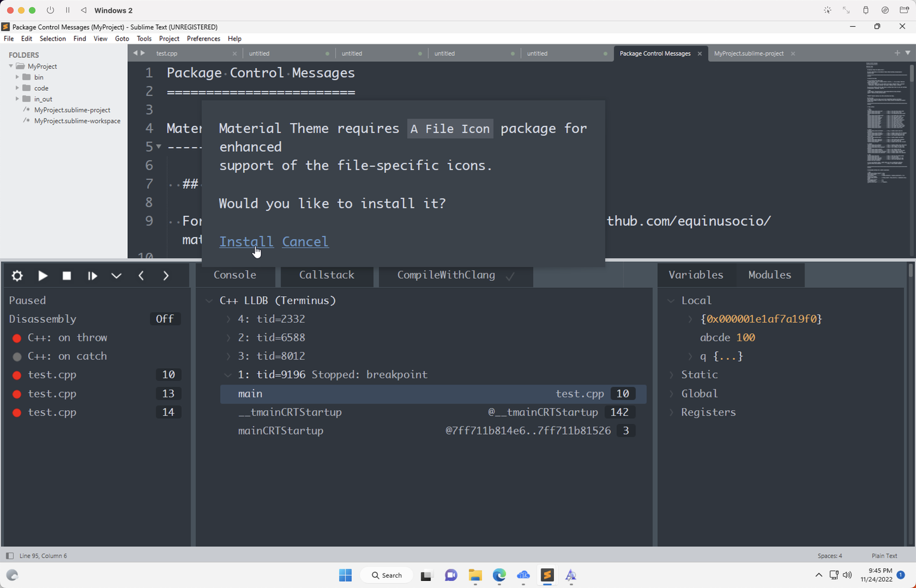This screenshot has height=588, width=916.
Task: Switch to Variables tab
Action: pos(696,275)
